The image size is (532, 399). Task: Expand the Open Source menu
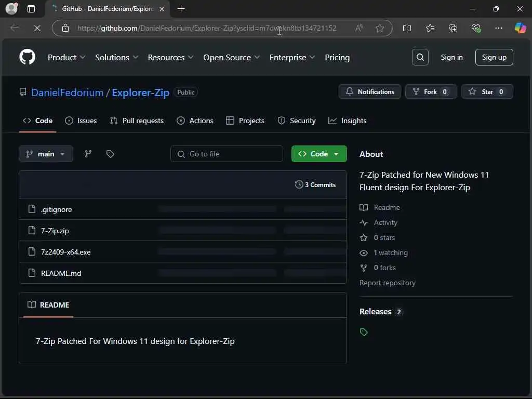(x=231, y=57)
